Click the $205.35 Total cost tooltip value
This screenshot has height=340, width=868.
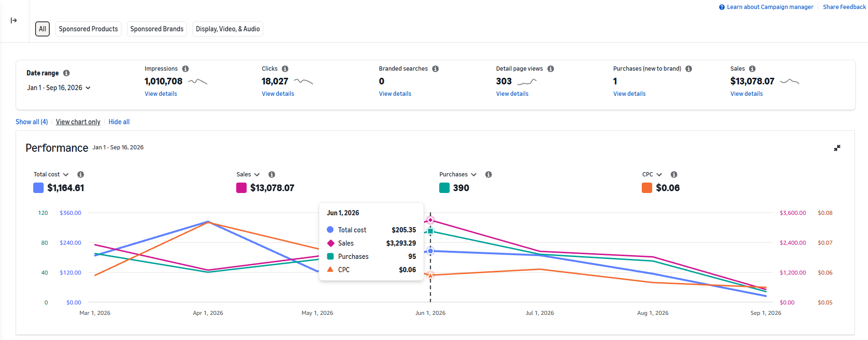pyautogui.click(x=404, y=230)
